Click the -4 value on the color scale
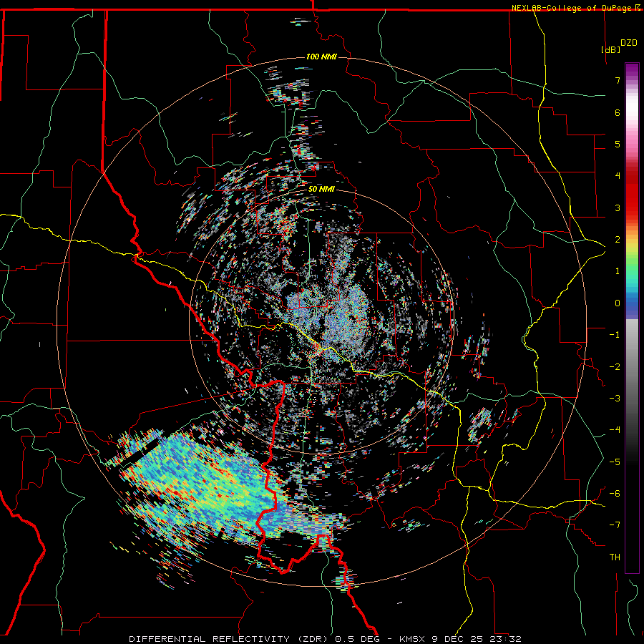Screen dimensions: 644x644 click(x=615, y=430)
